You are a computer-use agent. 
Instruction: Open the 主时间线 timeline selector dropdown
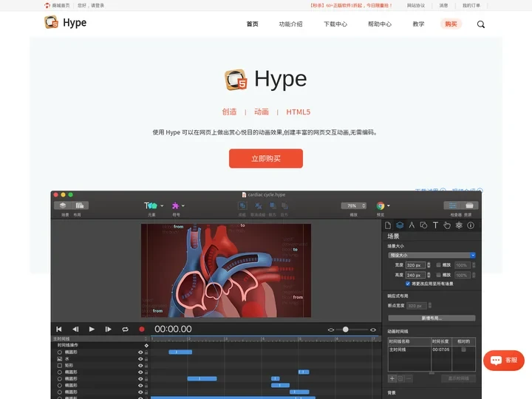pos(100,338)
